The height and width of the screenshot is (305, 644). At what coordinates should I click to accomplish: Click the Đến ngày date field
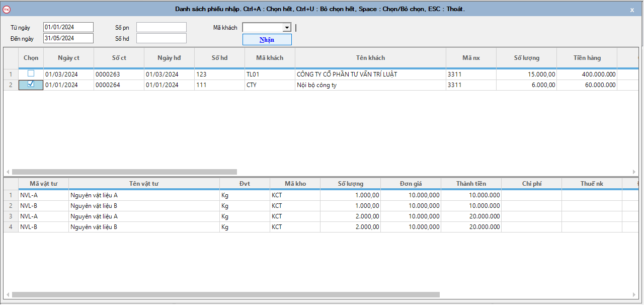pos(68,38)
